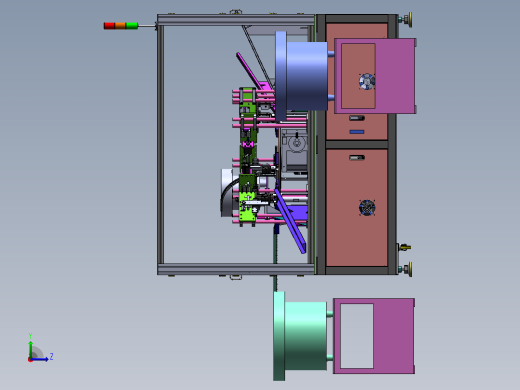Click the latch under the bottom frame beam

236,277
